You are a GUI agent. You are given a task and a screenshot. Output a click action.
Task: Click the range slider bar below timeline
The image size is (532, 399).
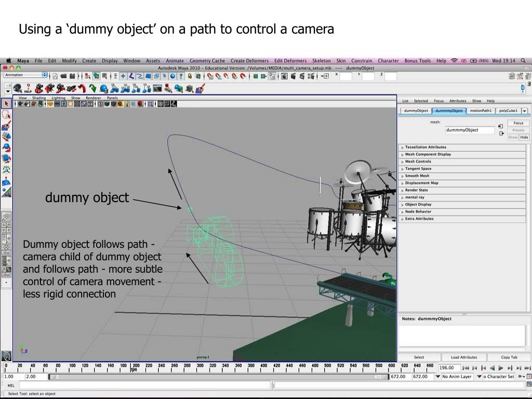pos(218,377)
